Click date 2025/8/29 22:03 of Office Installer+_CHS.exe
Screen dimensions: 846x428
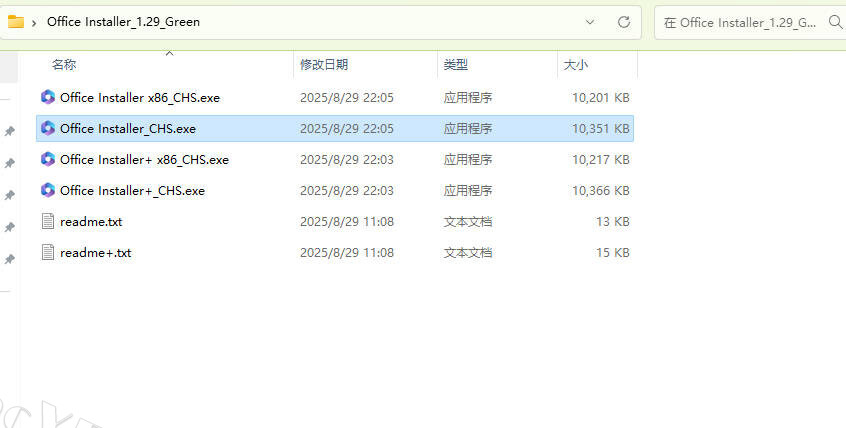coord(347,191)
